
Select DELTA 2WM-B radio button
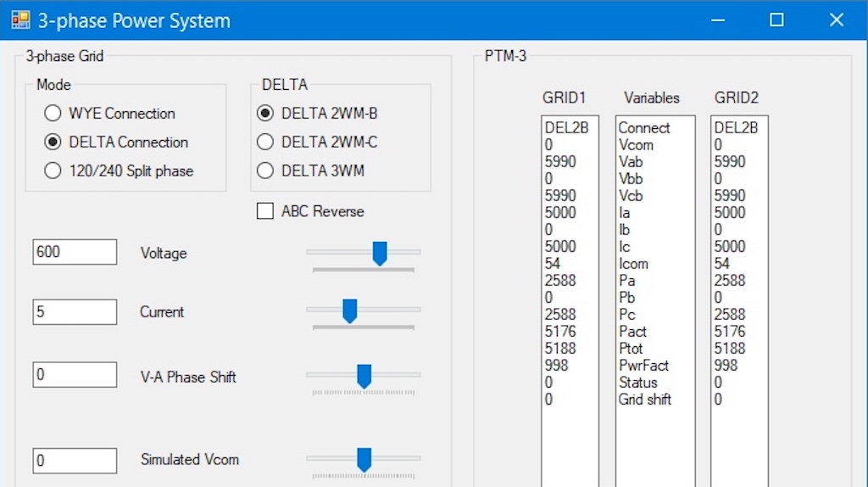(x=265, y=114)
